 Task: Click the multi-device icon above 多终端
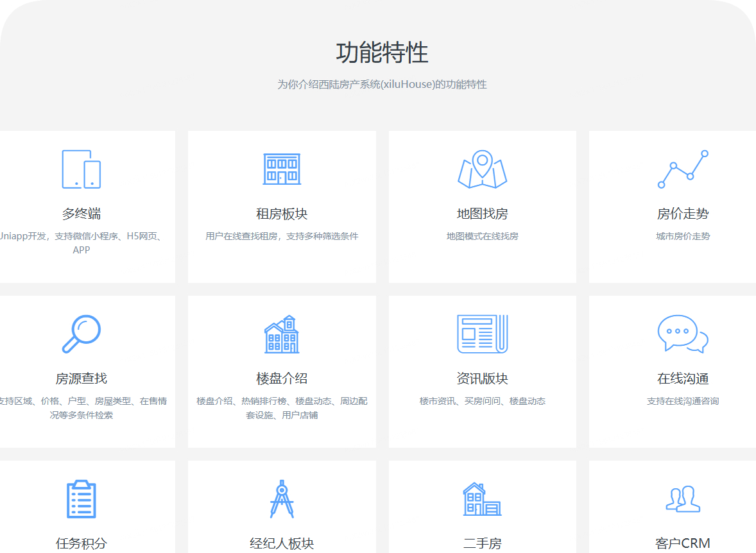click(x=82, y=169)
